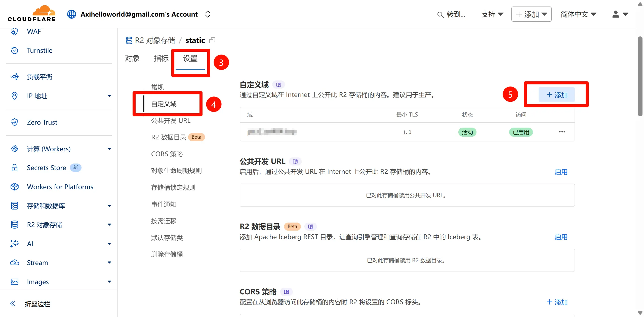
Task: Expand the 存储和数据库 section
Action: (109, 206)
